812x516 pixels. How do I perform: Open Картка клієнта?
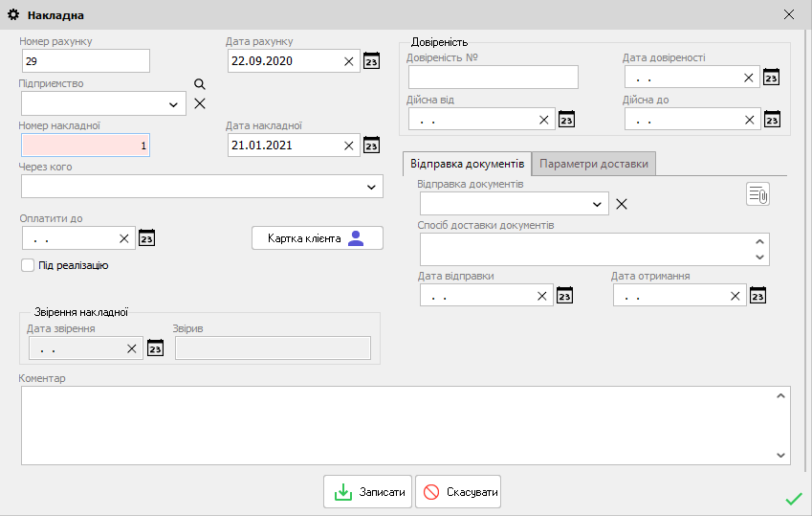[317, 238]
